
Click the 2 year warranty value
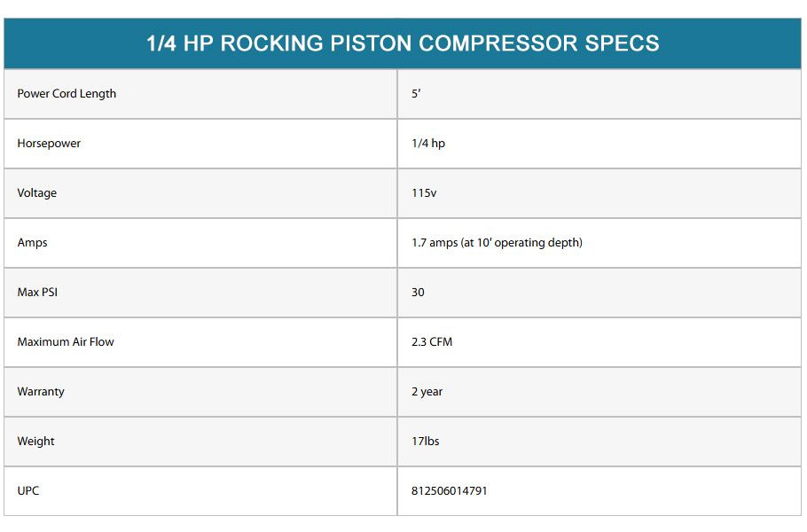click(427, 392)
